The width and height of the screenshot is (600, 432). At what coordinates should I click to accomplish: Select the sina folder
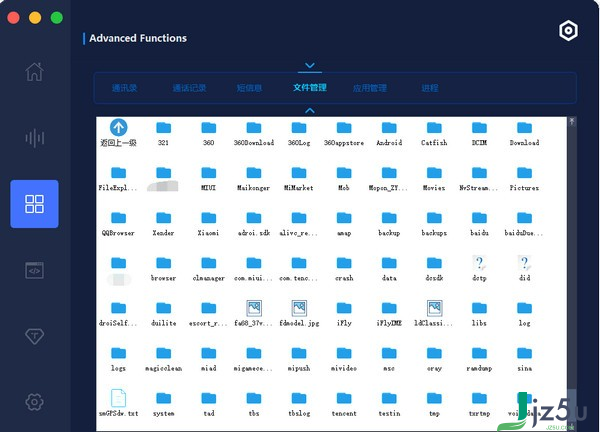[525, 359]
